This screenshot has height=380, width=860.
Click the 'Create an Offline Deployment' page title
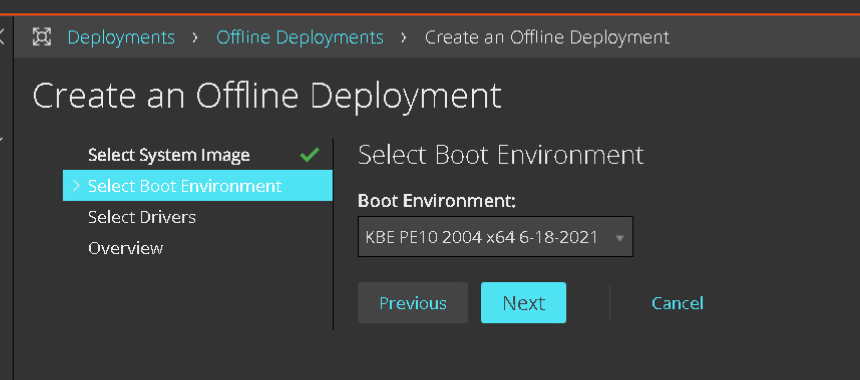pyautogui.click(x=267, y=95)
